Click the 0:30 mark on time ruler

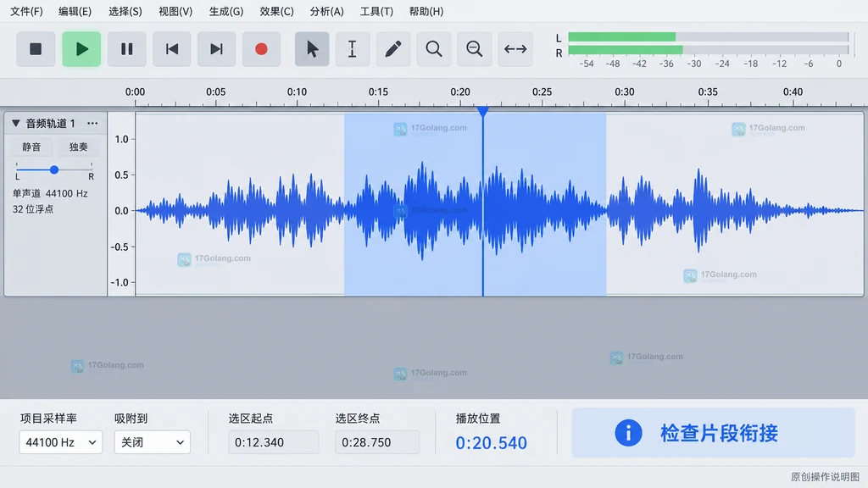tap(625, 91)
